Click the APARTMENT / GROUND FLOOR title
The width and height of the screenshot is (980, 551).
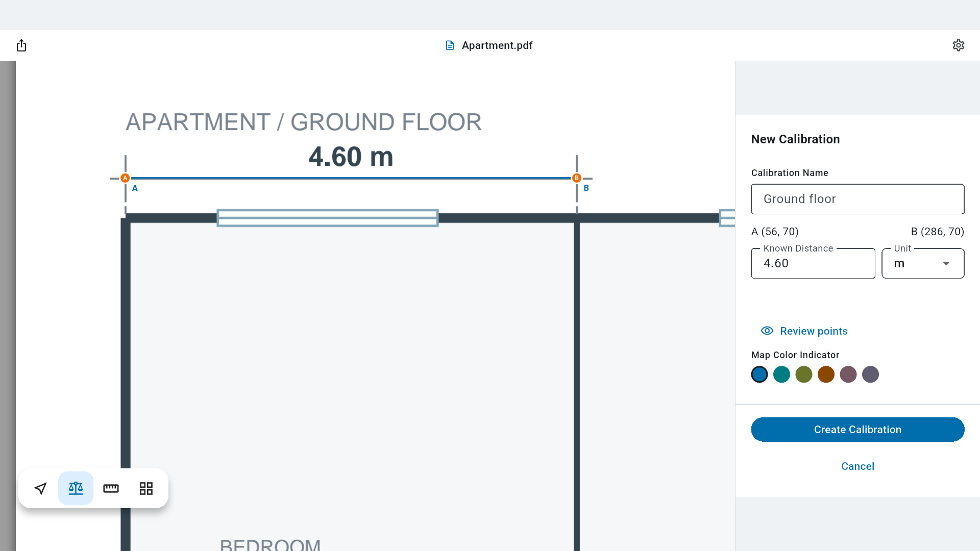tap(304, 122)
